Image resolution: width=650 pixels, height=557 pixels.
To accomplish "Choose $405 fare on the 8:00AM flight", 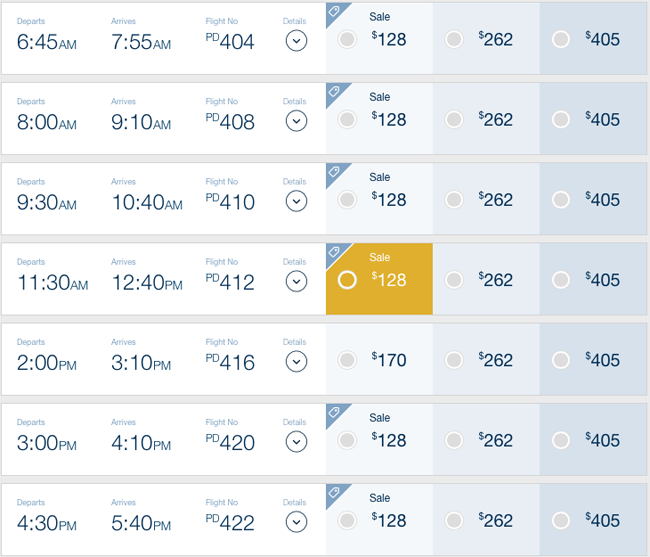I will pyautogui.click(x=561, y=120).
